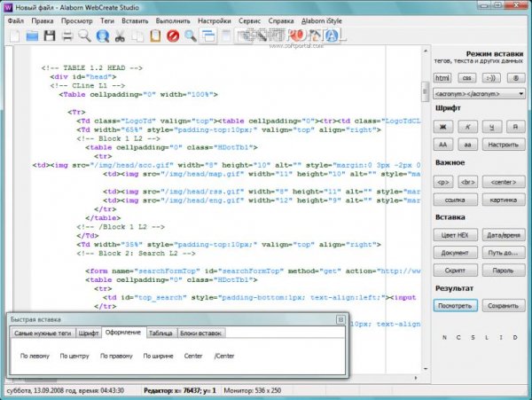Open the Вставить menu
Viewport: 532px width, 400px height.
[x=135, y=20]
